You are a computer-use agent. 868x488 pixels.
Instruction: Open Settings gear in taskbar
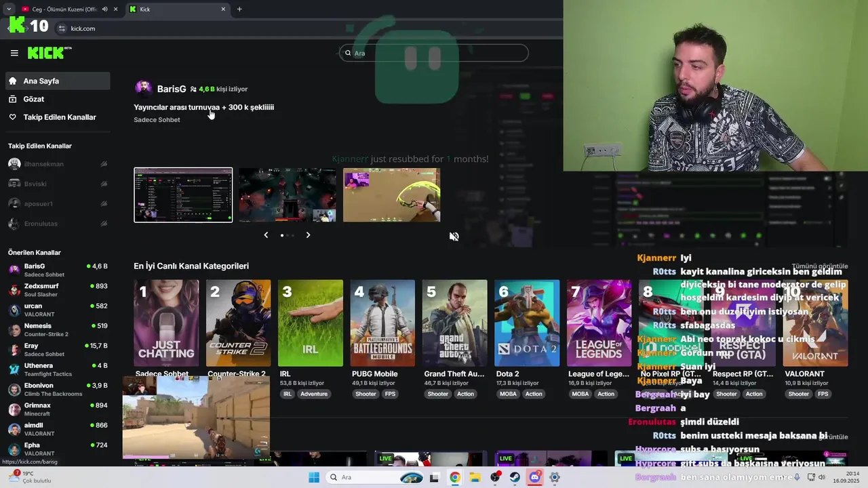[555, 477]
